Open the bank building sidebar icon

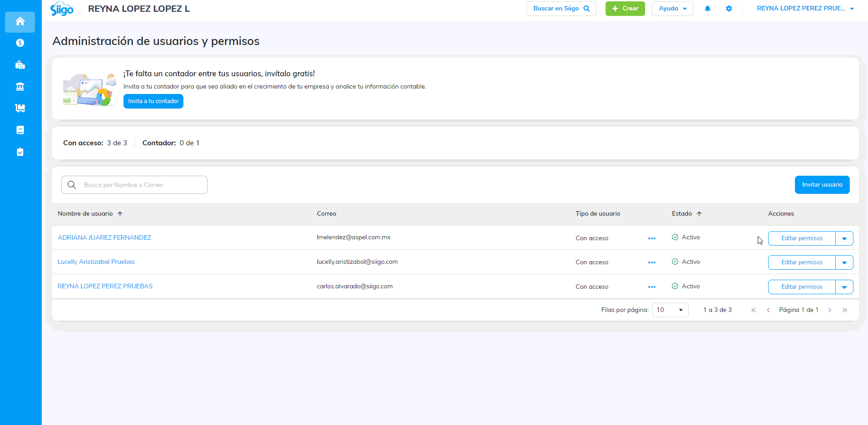[20, 86]
